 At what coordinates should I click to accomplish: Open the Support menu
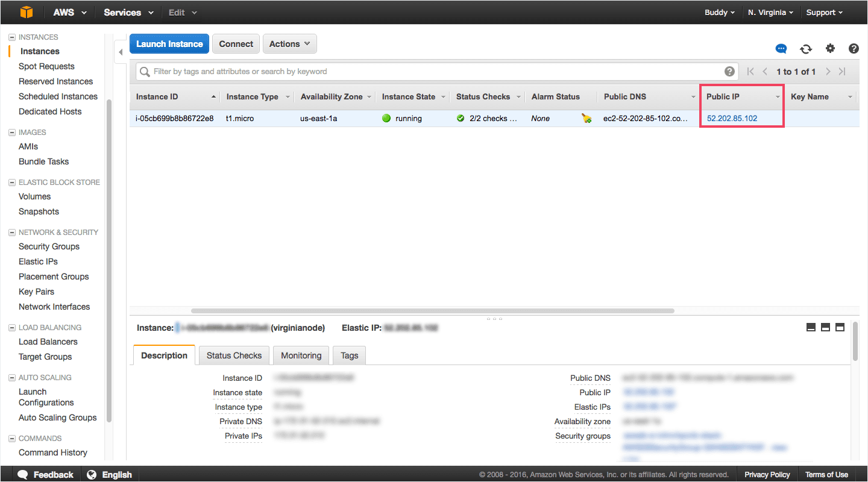(824, 12)
